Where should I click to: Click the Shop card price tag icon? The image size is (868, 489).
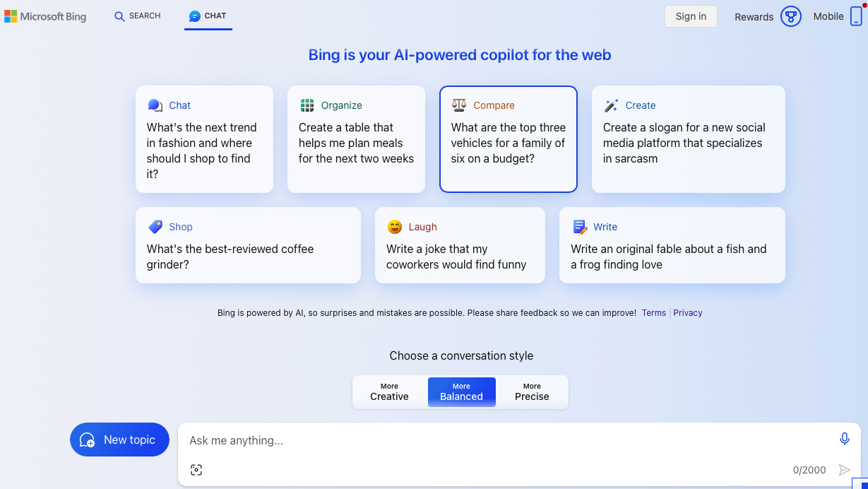click(155, 227)
